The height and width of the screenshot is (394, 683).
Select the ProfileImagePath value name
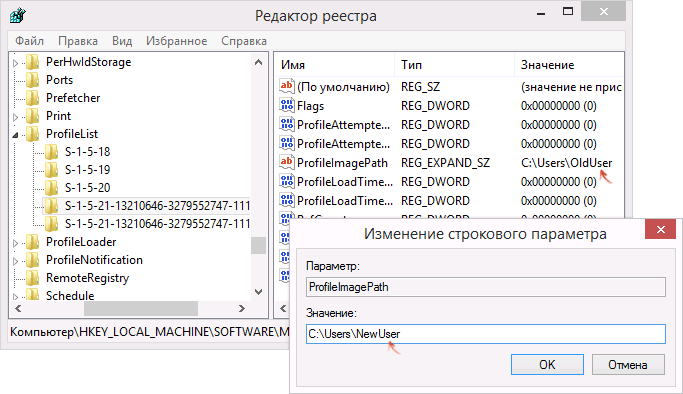[342, 163]
